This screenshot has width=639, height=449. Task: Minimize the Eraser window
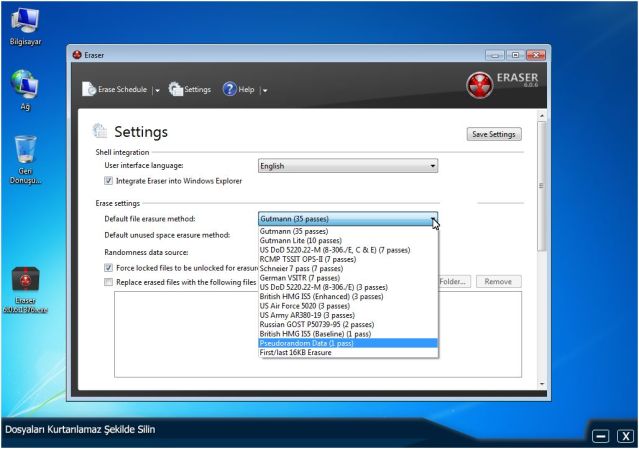click(x=495, y=55)
